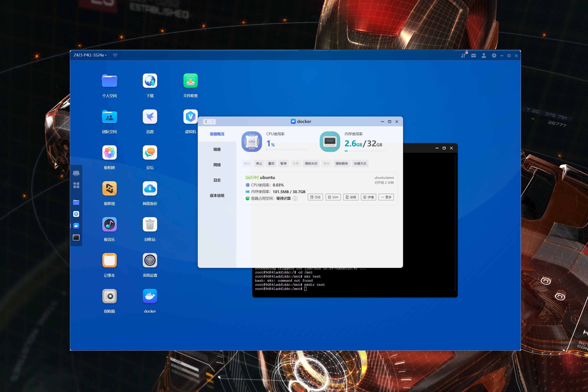Select the 容器概况 tab
Screen dimensions: 588x392
217,134
